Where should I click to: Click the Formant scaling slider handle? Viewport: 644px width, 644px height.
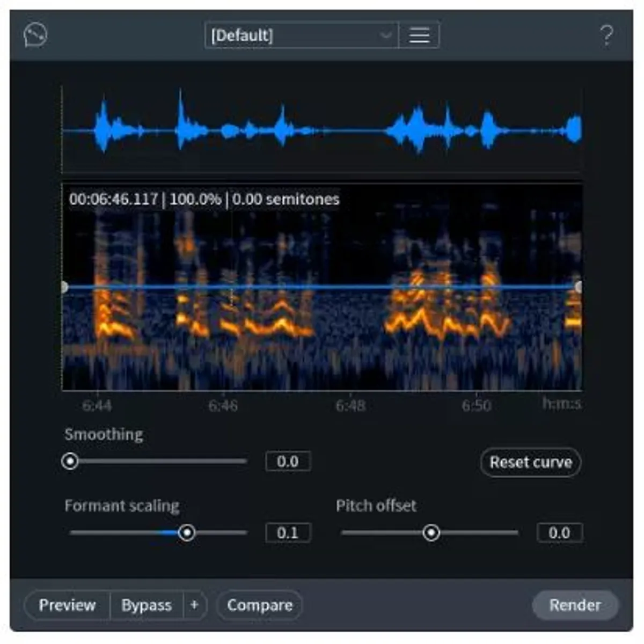(188, 532)
